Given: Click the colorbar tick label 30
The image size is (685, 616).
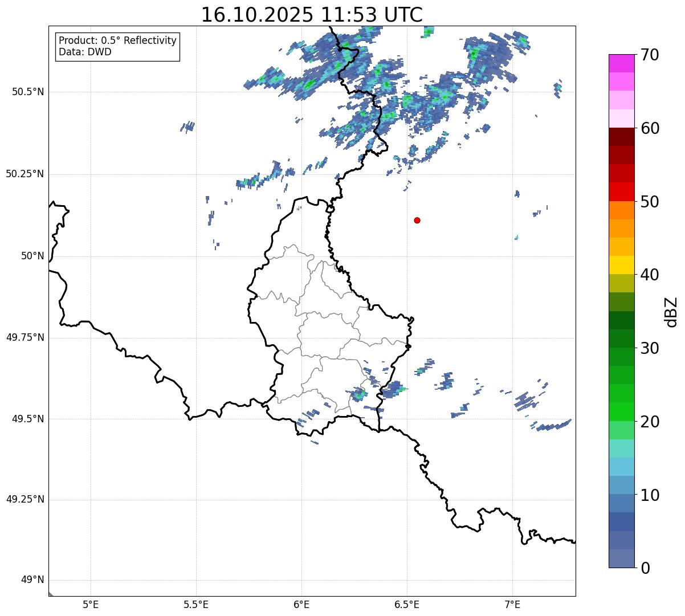Looking at the screenshot, I should 649,348.
